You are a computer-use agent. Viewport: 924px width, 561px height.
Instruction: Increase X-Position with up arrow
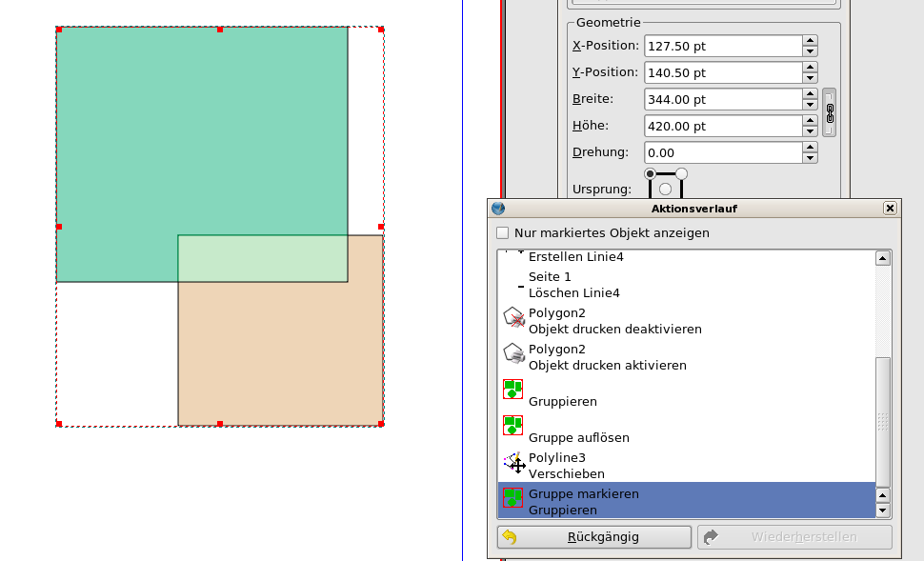810,40
